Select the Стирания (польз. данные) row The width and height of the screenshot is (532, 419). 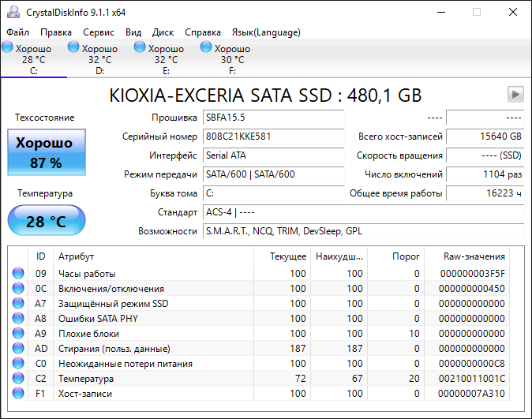pos(259,348)
